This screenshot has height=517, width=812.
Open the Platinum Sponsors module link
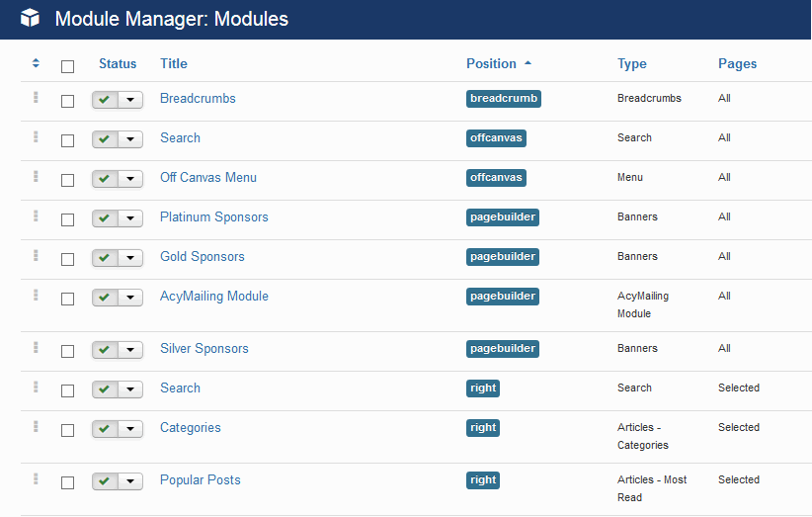pyautogui.click(x=213, y=216)
